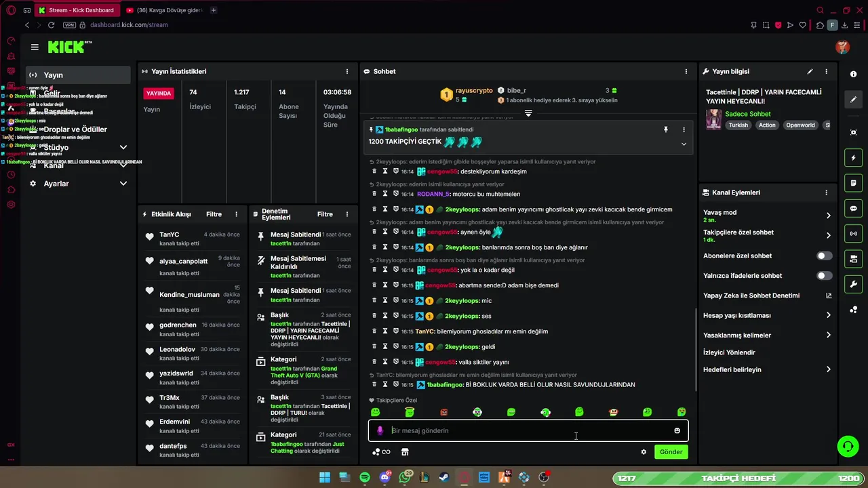Click the Sohbet chat scrollbar
Viewport: 868px width, 488px height.
695,348
